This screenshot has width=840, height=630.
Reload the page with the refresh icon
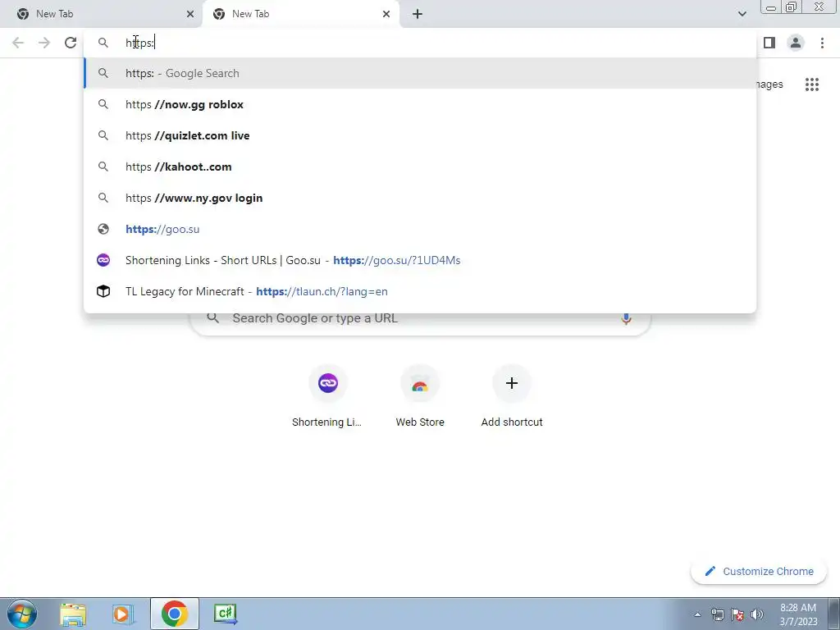(71, 43)
